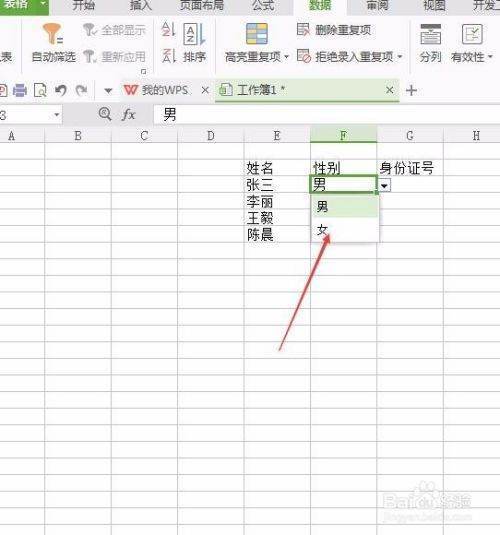The image size is (500, 535).
Task: Select column G header
Action: pyautogui.click(x=410, y=135)
